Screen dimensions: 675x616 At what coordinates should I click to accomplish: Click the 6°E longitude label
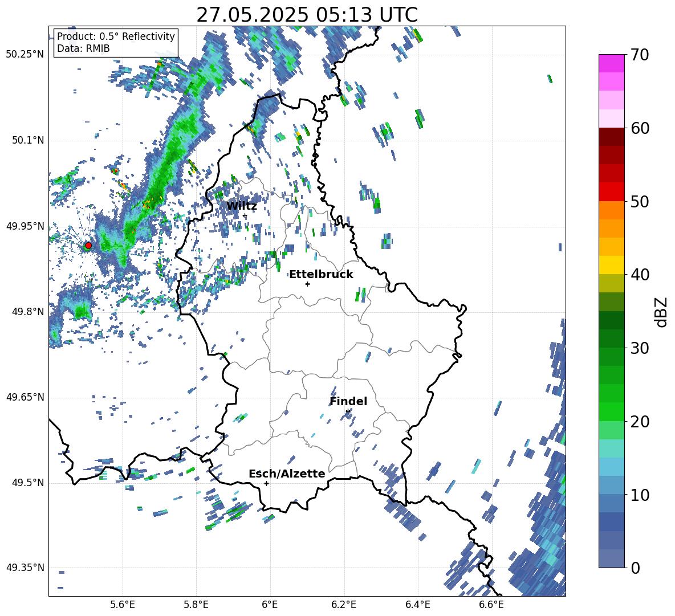click(x=270, y=605)
